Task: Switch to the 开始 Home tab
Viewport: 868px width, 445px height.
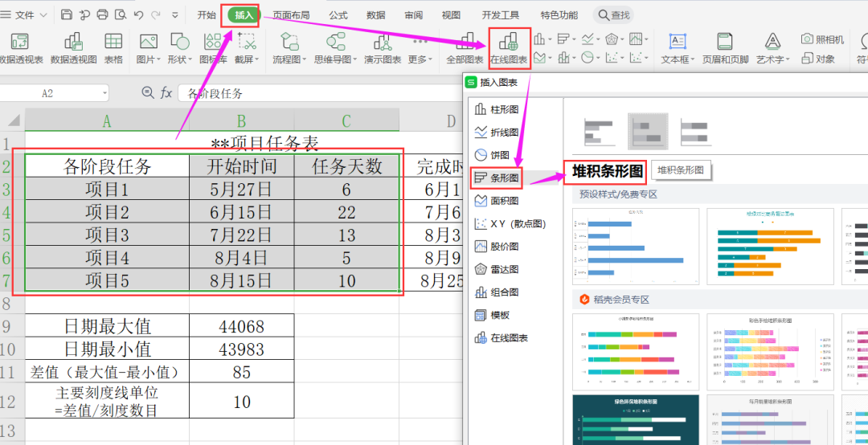Action: [x=207, y=15]
